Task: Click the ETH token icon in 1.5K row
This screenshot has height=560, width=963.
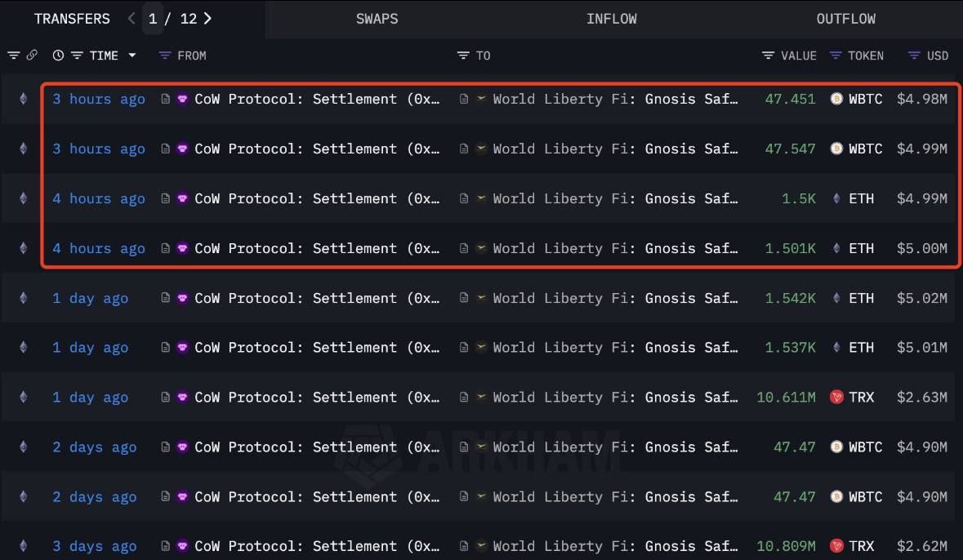Action: [836, 198]
